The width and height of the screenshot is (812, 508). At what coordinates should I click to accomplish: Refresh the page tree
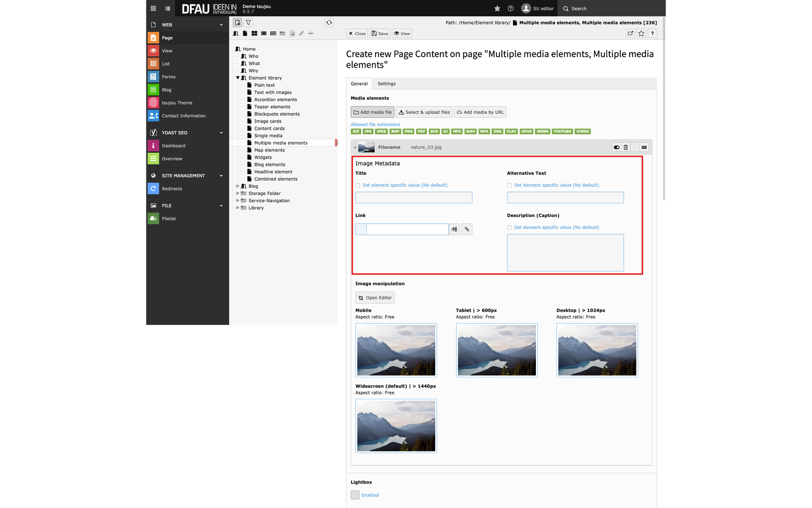coord(329,22)
